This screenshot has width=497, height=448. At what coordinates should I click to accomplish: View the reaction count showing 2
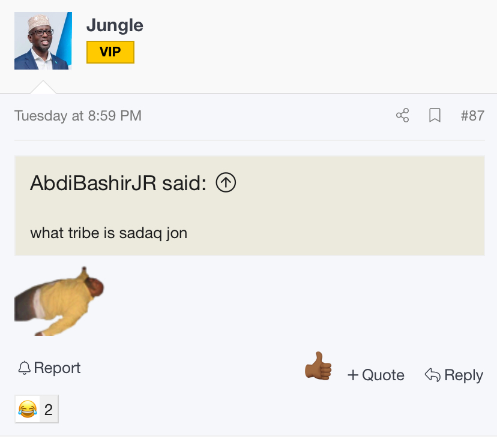pos(49,410)
